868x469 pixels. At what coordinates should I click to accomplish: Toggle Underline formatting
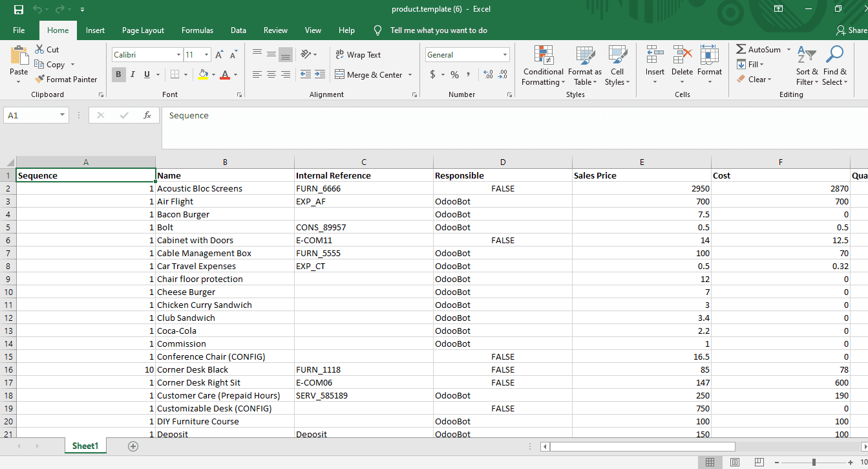(x=147, y=75)
